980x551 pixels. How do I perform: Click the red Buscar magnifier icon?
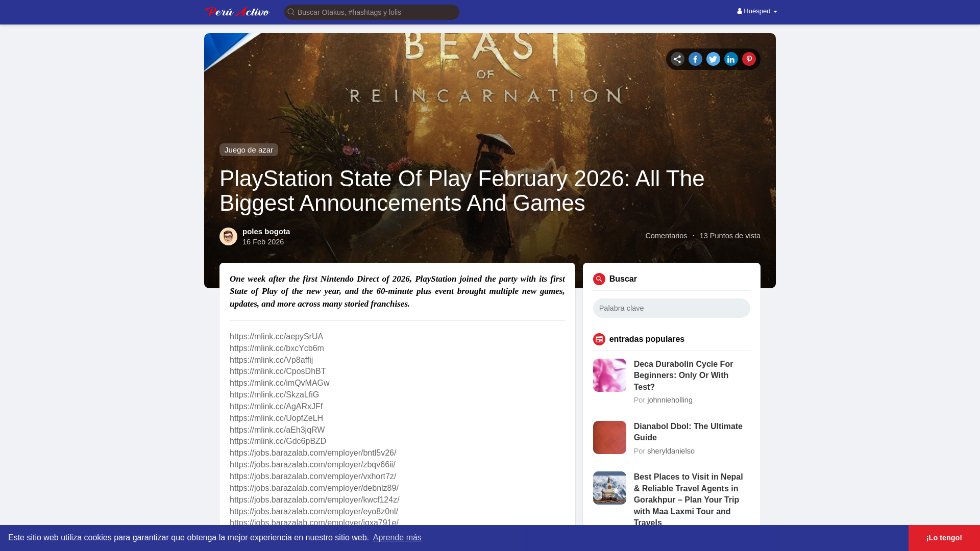(x=599, y=279)
